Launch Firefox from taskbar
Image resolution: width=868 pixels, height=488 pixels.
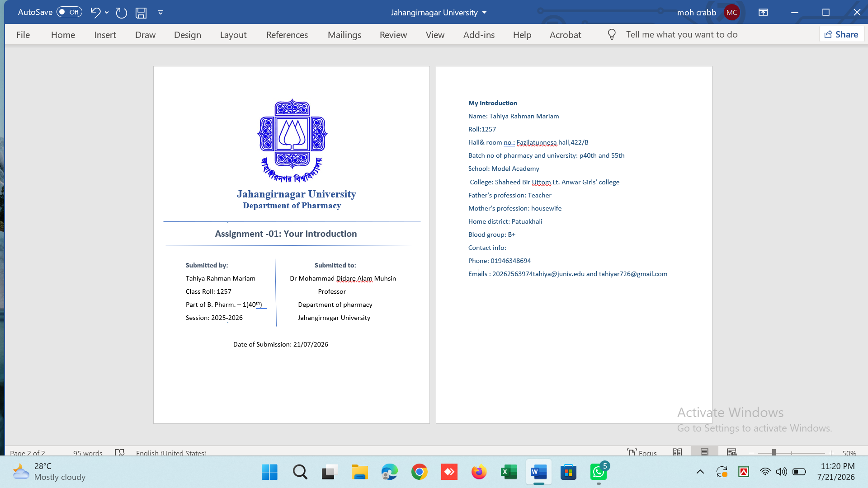click(x=479, y=472)
